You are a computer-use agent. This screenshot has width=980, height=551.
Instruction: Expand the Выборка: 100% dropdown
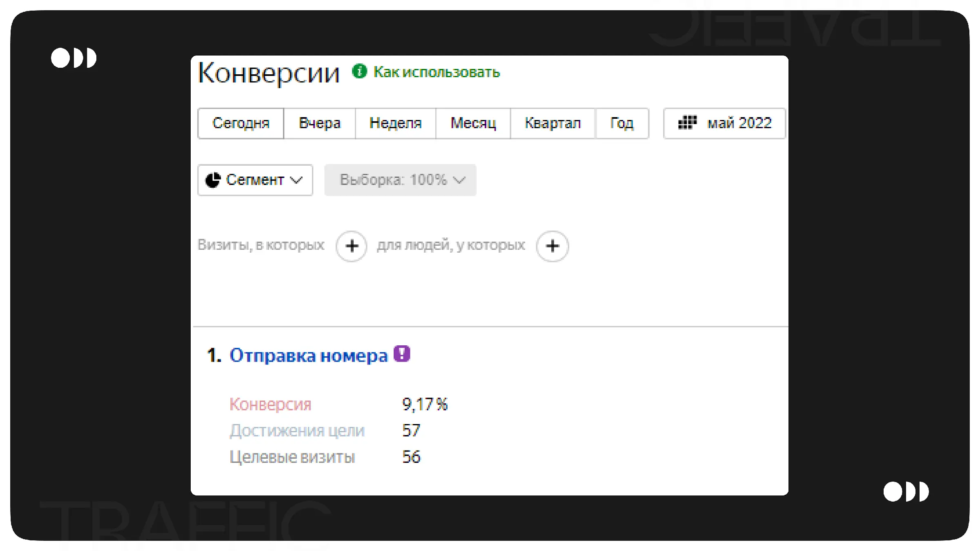(x=400, y=180)
